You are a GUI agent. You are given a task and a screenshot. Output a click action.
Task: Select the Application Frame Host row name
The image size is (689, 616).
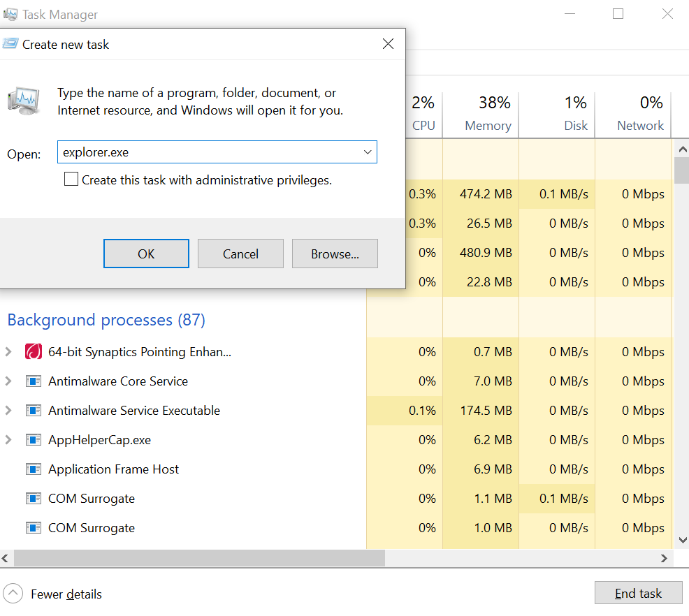click(x=113, y=469)
